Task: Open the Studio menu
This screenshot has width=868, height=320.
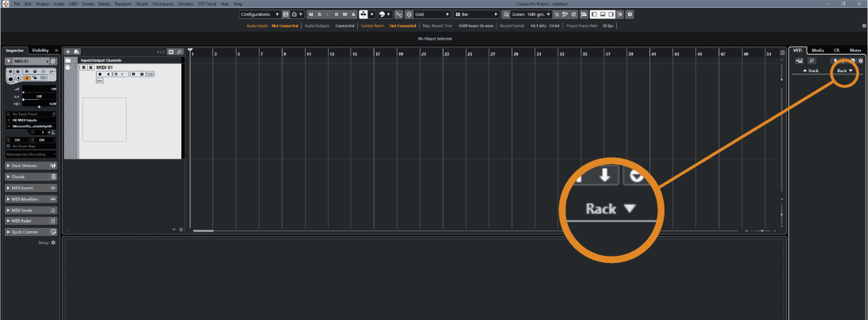Action: pyautogui.click(x=142, y=4)
